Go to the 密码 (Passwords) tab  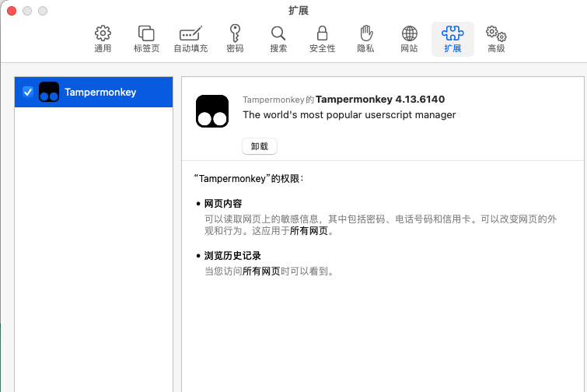[x=235, y=39]
